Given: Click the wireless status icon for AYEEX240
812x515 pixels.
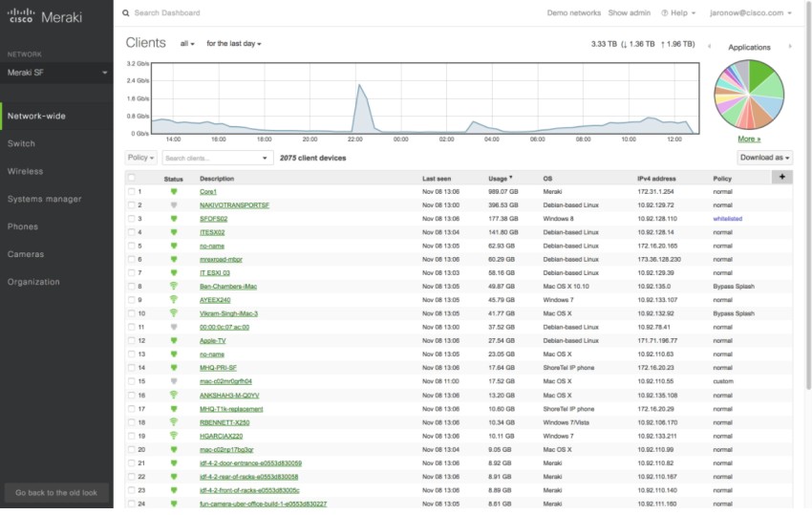Looking at the screenshot, I should 174,299.
